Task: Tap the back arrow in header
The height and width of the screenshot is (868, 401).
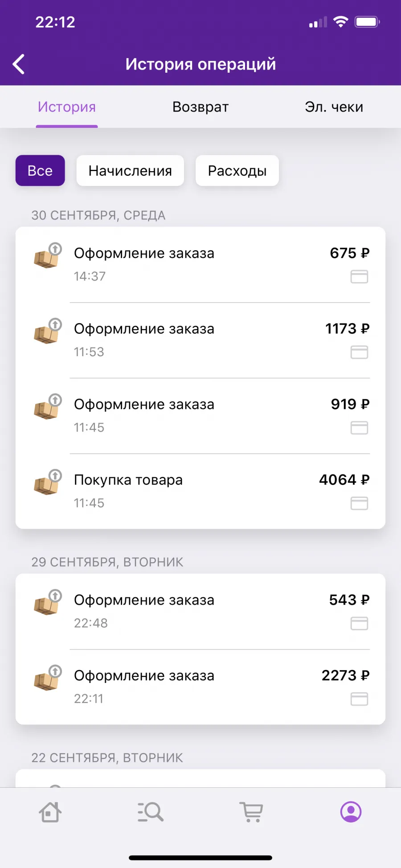Action: pos(19,64)
